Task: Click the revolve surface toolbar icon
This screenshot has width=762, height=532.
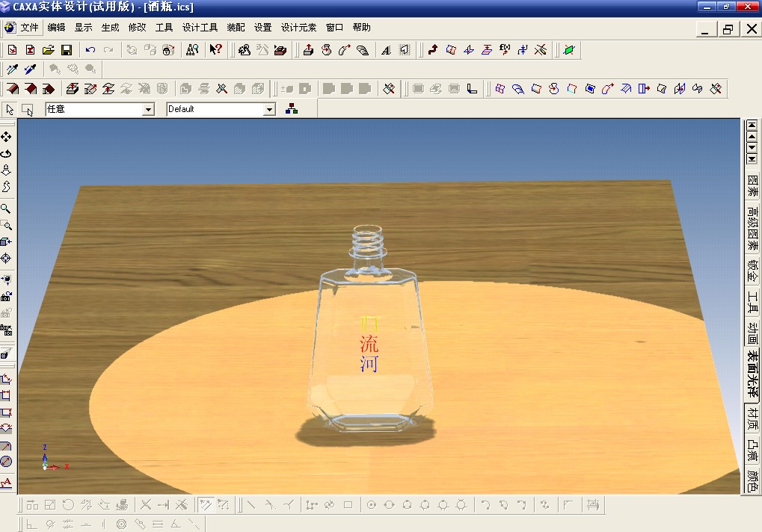Action: click(554, 89)
